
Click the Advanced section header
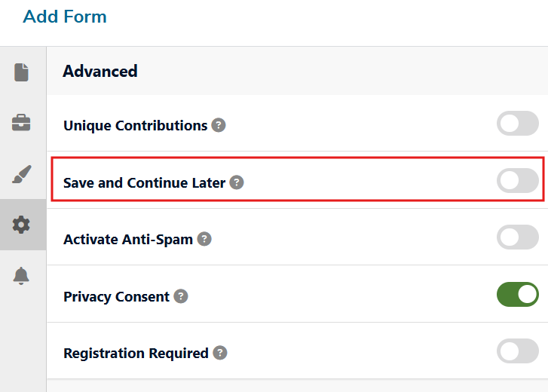tap(100, 72)
